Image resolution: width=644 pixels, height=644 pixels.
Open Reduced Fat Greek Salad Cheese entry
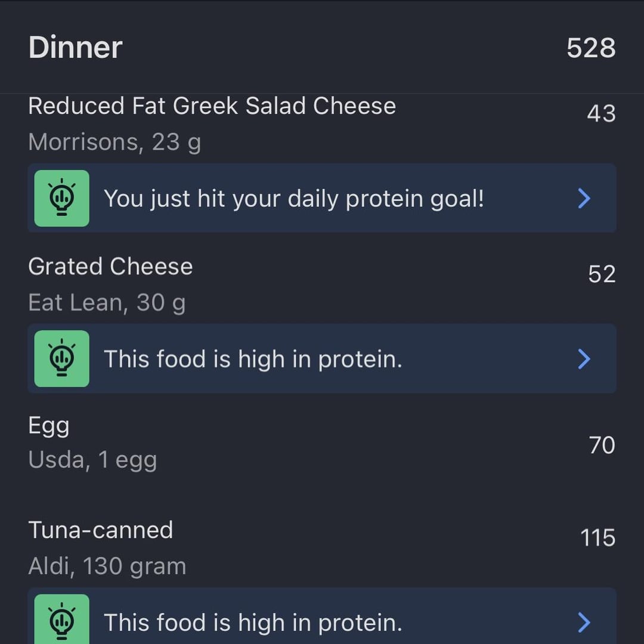(x=322, y=123)
